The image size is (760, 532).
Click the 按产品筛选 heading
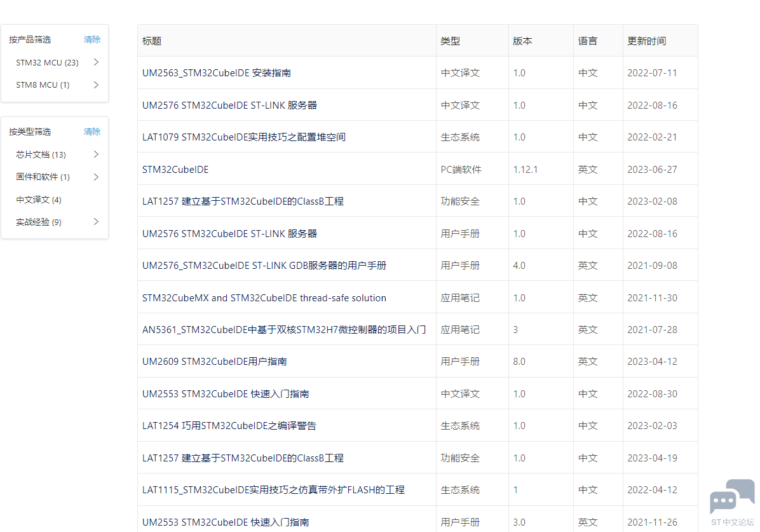pyautogui.click(x=30, y=40)
